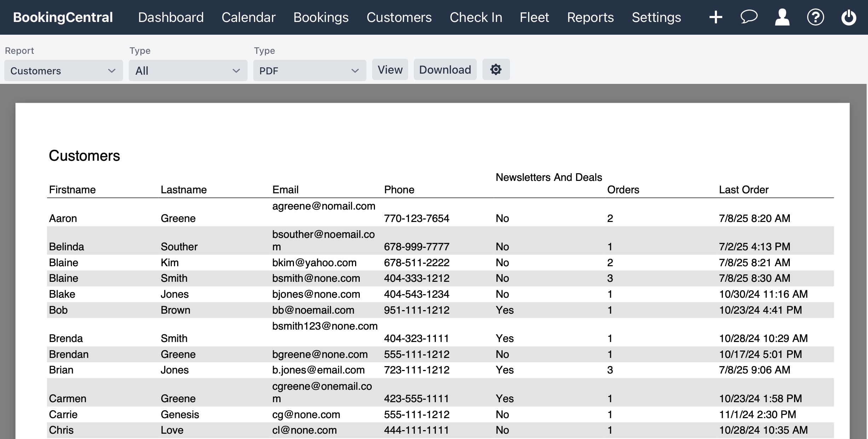Click the firstname Bob
Screen dimensions: 868x439
(58, 310)
